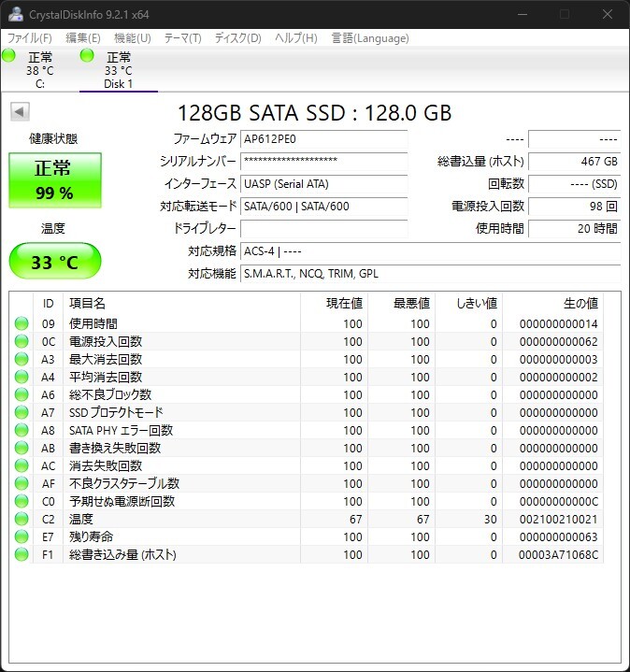Click raw value 002100210021 in 温度 row
This screenshot has height=672, width=630.
click(x=558, y=519)
